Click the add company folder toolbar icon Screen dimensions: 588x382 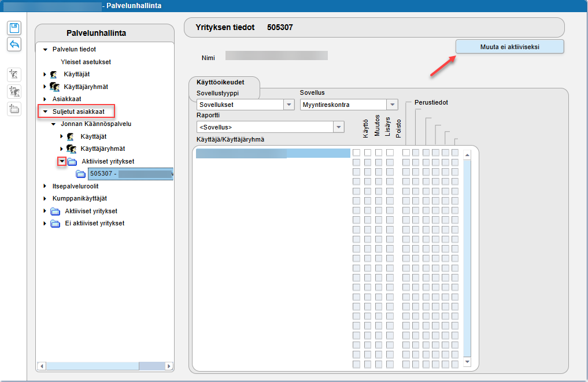click(x=14, y=109)
